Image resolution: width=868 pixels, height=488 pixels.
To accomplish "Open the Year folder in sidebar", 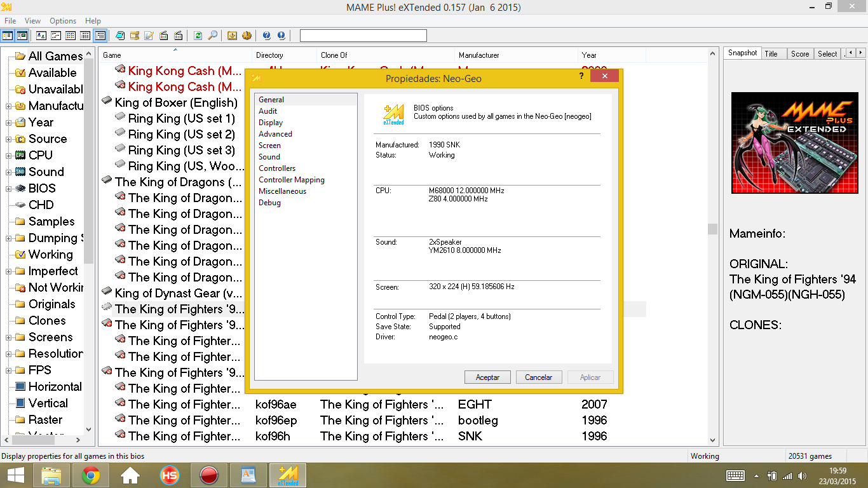I will (x=41, y=122).
